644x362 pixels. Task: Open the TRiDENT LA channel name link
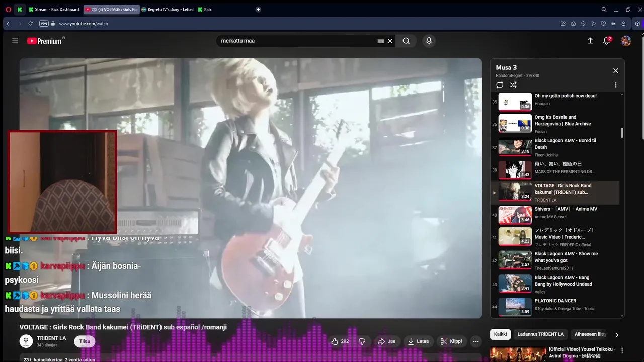(51, 338)
